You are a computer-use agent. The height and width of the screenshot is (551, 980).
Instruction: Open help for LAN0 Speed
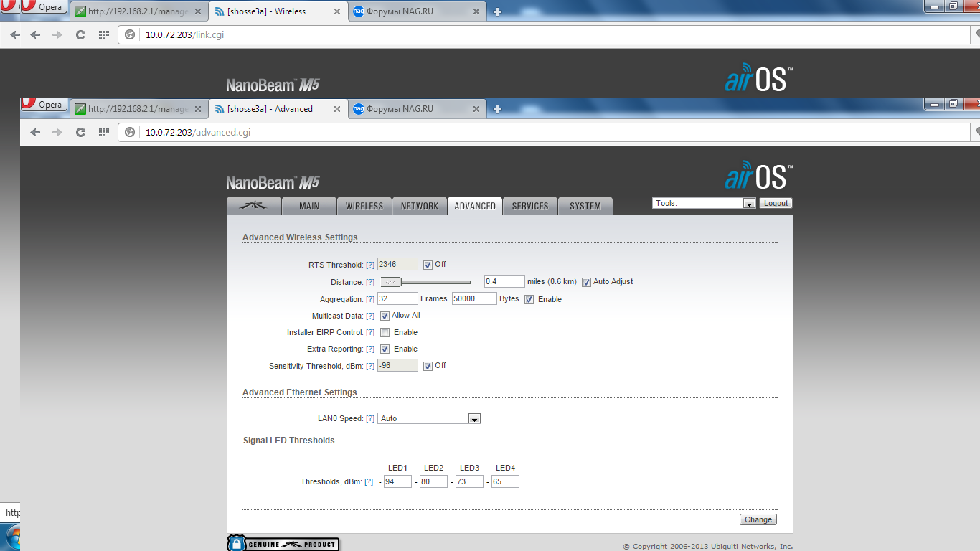click(x=370, y=419)
